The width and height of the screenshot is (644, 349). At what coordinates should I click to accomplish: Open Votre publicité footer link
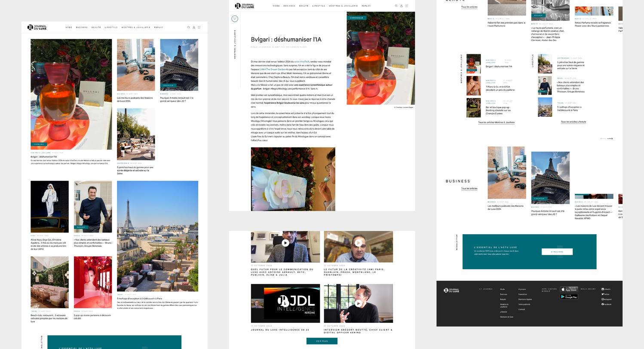point(524,304)
